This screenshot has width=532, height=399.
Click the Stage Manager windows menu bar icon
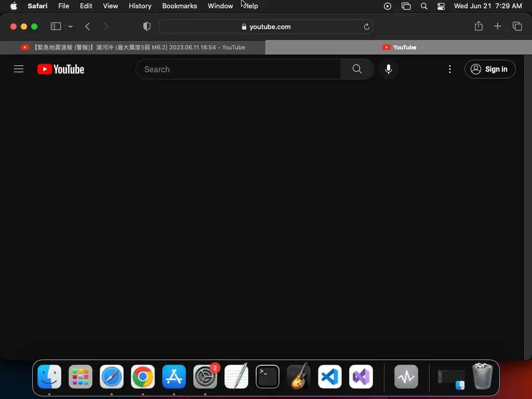click(x=406, y=6)
